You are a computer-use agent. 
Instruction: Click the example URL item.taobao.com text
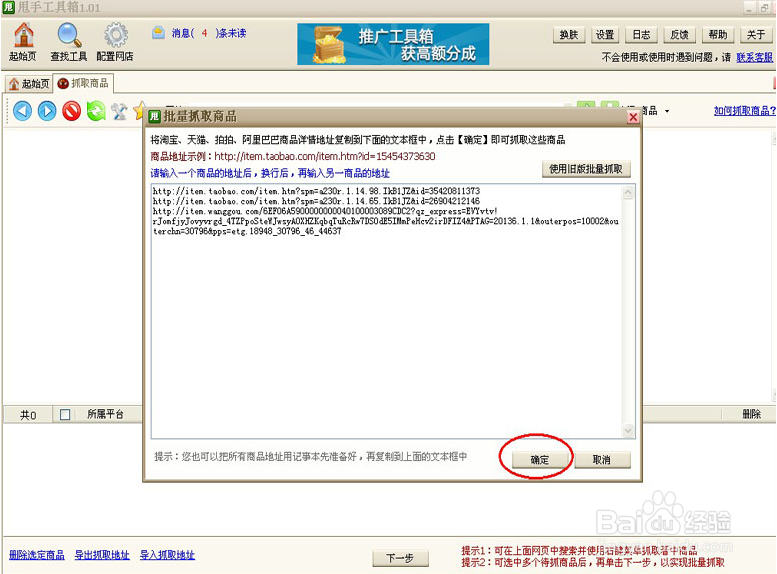(x=325, y=156)
